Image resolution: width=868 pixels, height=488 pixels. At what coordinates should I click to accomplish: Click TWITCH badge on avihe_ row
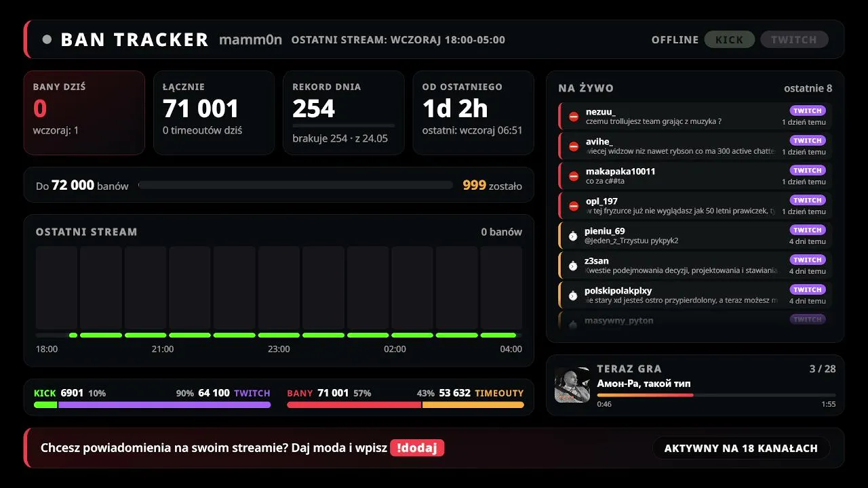808,140
